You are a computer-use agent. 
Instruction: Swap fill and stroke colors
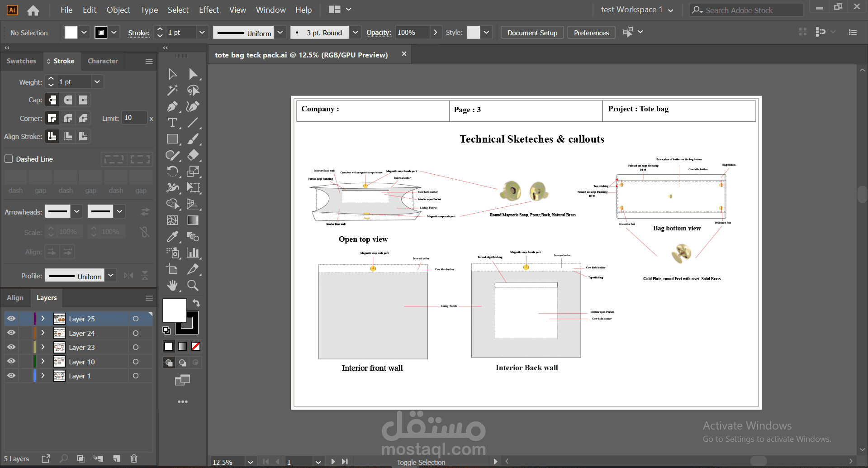click(x=196, y=303)
